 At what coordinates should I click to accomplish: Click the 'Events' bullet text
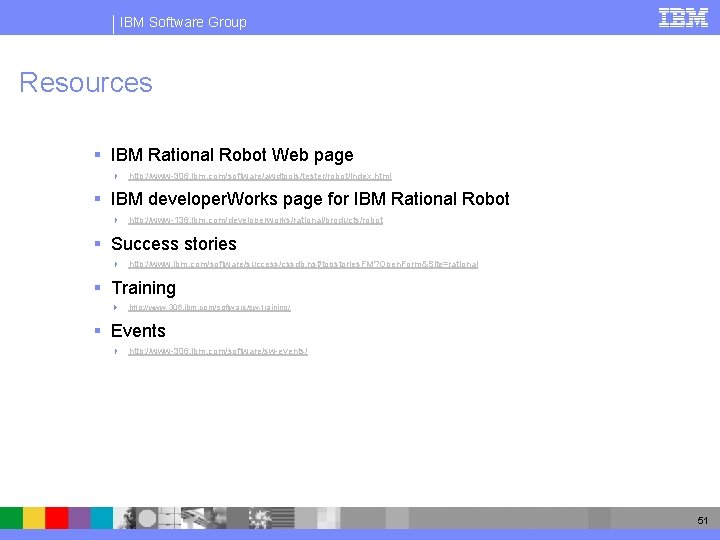pyautogui.click(x=138, y=331)
